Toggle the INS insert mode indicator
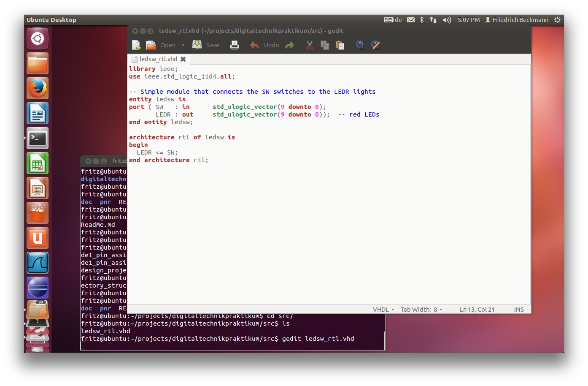Viewport: 588px width, 386px height. tap(518, 310)
